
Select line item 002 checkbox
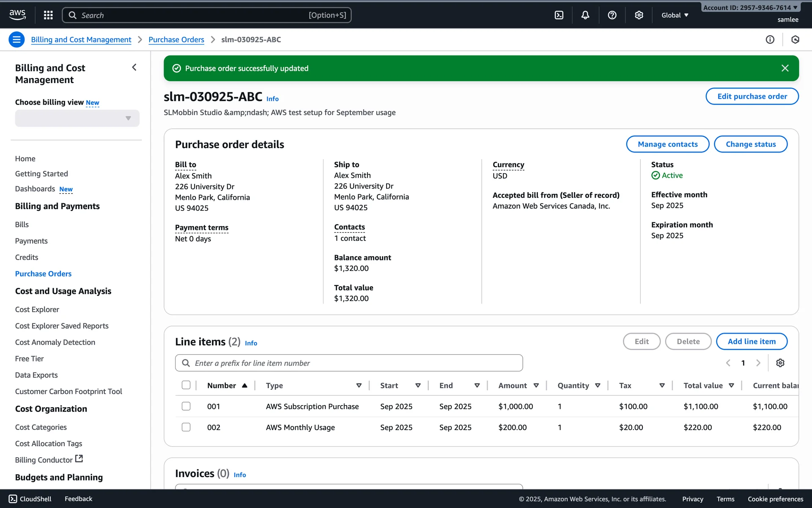click(x=186, y=427)
